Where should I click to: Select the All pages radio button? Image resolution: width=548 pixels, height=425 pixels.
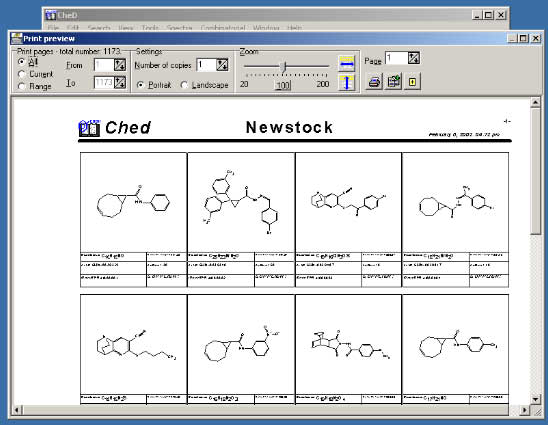[22, 62]
